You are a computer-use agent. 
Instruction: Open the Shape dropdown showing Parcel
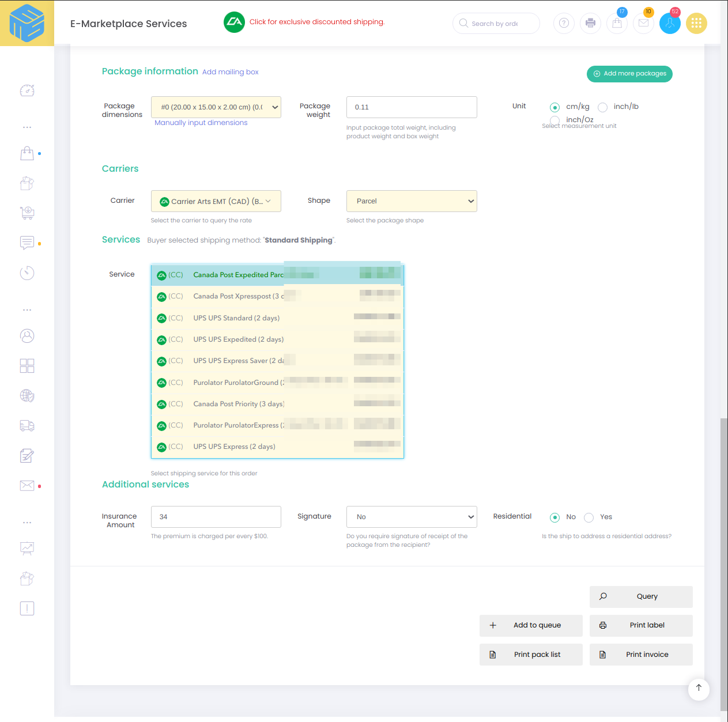[412, 201]
